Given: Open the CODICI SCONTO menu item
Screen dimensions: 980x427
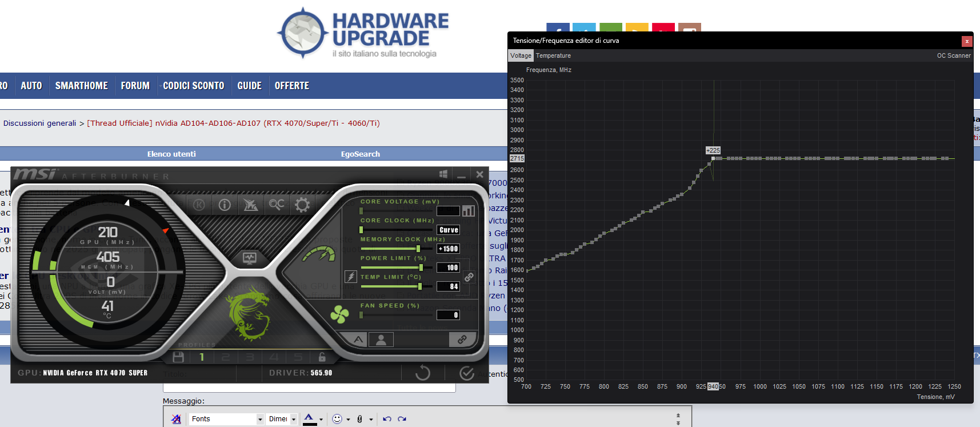Looking at the screenshot, I should point(194,86).
